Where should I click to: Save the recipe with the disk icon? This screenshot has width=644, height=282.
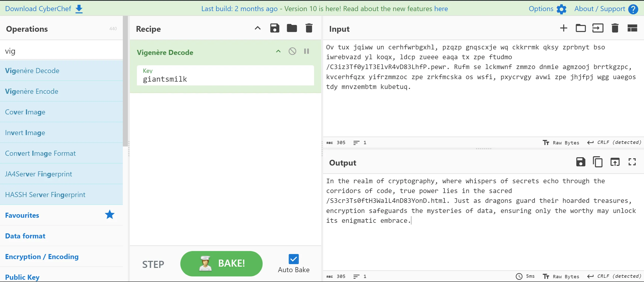pos(275,28)
